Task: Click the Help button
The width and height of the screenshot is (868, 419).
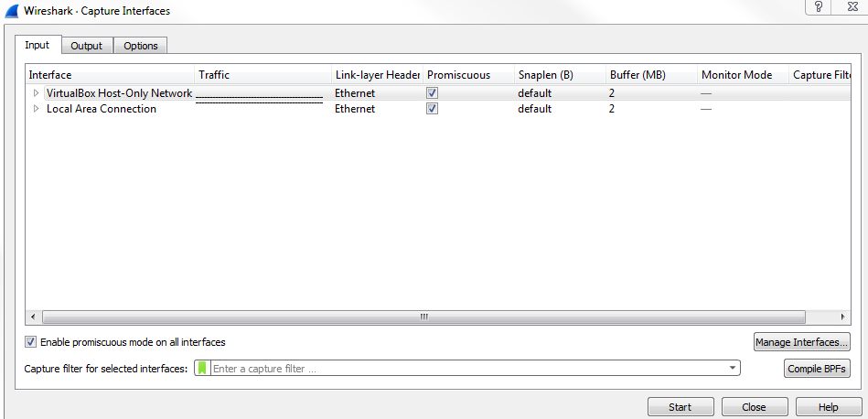Action: [828, 407]
